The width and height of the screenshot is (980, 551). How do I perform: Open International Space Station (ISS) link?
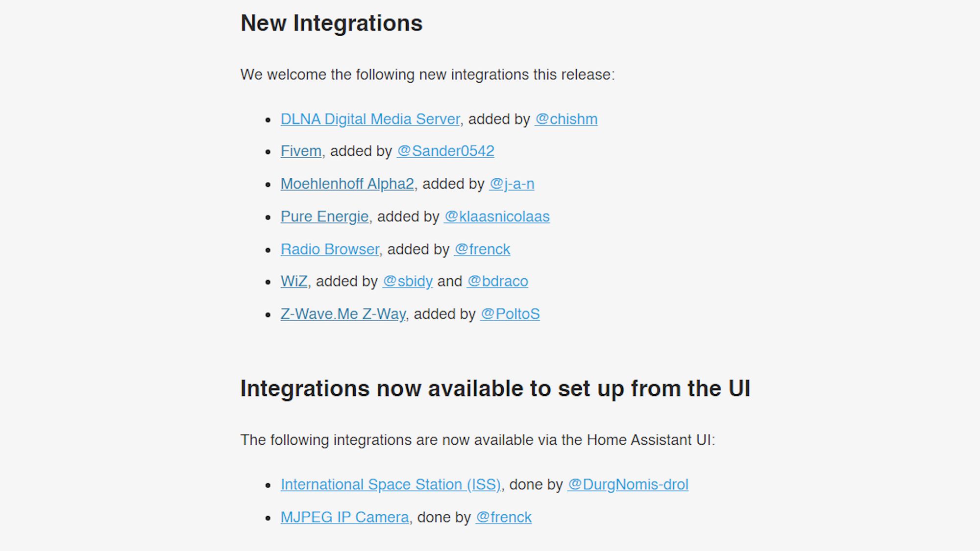pos(391,484)
